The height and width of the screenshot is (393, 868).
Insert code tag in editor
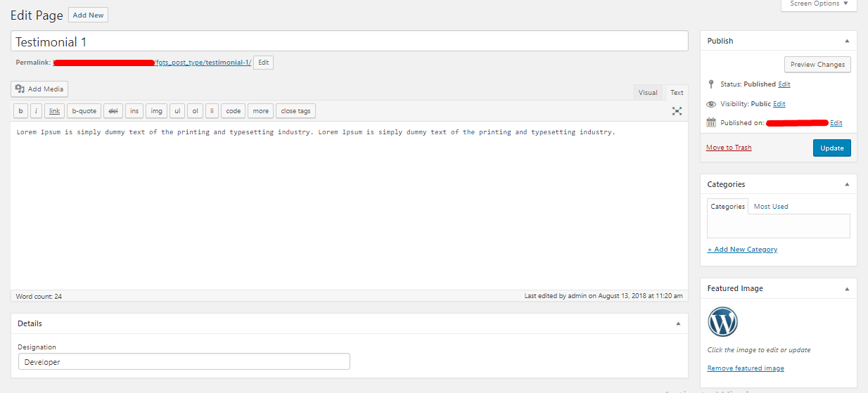pos(233,111)
